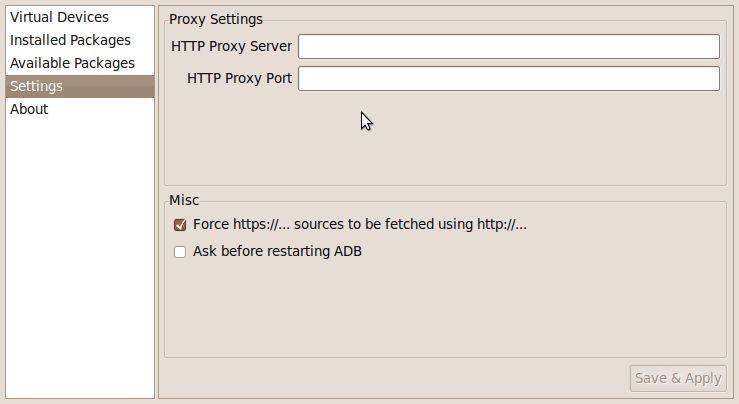The image size is (739, 404).
Task: Click empty sidebar space below About
Action: pos(80,260)
